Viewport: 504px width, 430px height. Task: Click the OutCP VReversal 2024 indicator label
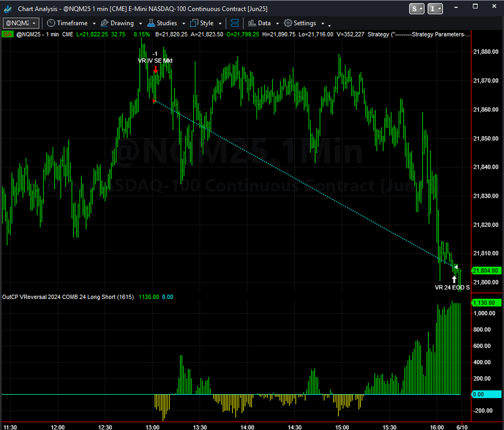click(x=68, y=297)
